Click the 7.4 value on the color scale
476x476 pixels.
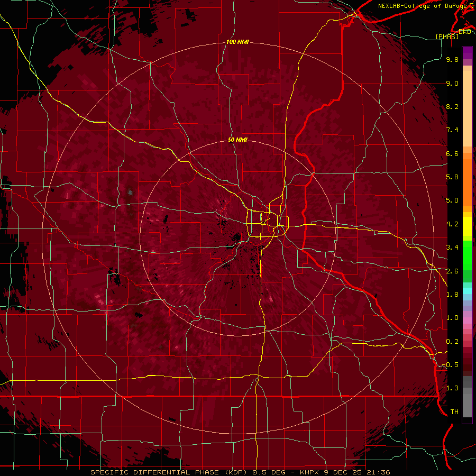(452, 130)
